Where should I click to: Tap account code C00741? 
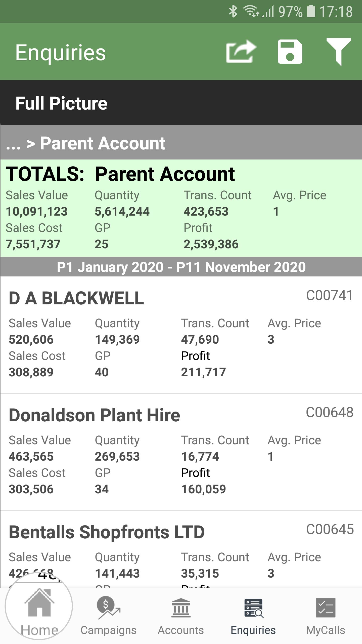329,295
